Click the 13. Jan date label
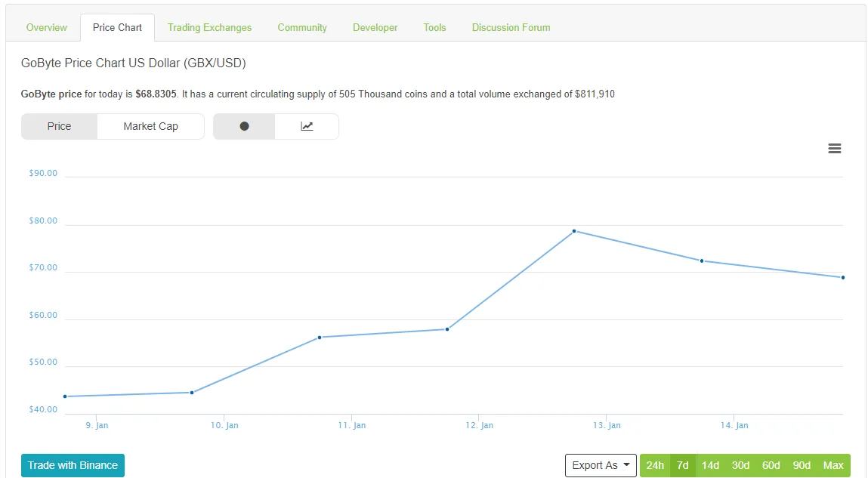Screen dimensions: 868x478 point(607,425)
